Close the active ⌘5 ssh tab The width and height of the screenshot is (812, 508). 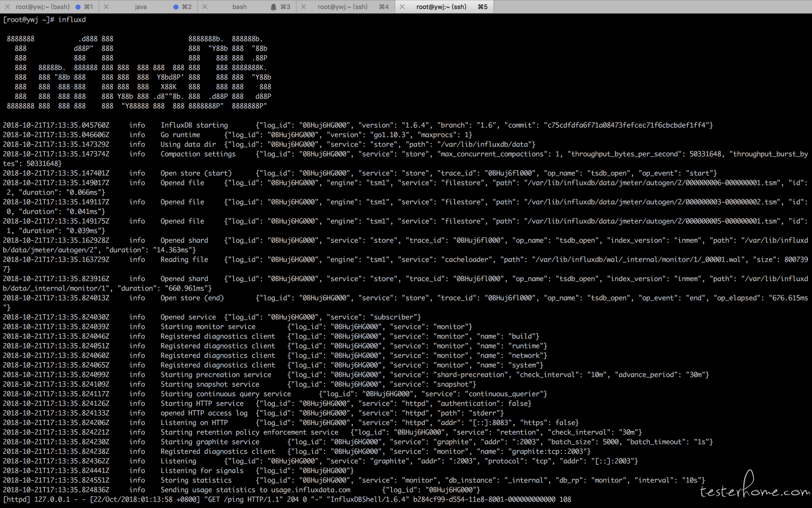[402, 7]
